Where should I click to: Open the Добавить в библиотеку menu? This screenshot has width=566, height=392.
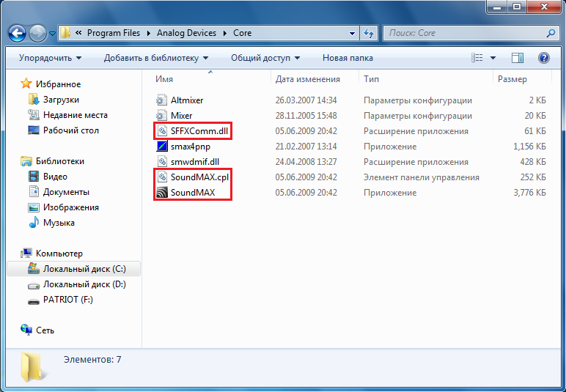pyautogui.click(x=156, y=58)
